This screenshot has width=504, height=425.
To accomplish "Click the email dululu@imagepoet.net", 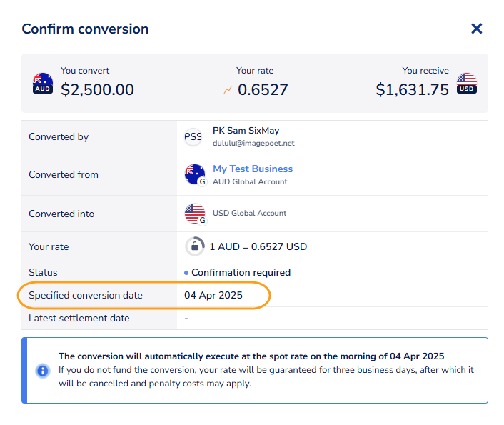I will 253,143.
